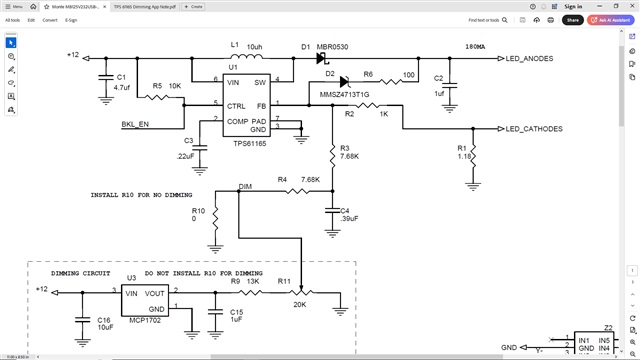640x360 pixels.
Task: Choose the highlighter pen tool
Action: click(11, 70)
